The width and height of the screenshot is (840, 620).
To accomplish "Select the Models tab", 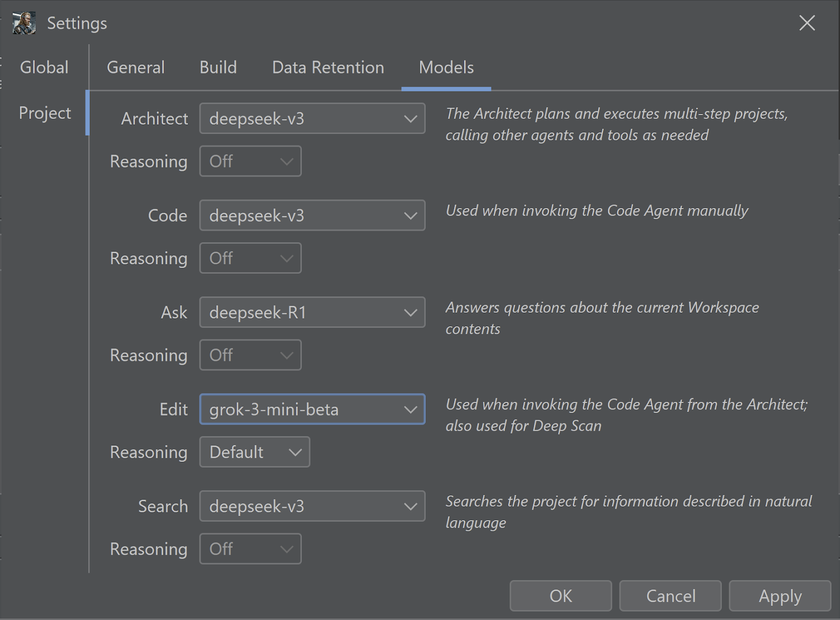I will [446, 68].
